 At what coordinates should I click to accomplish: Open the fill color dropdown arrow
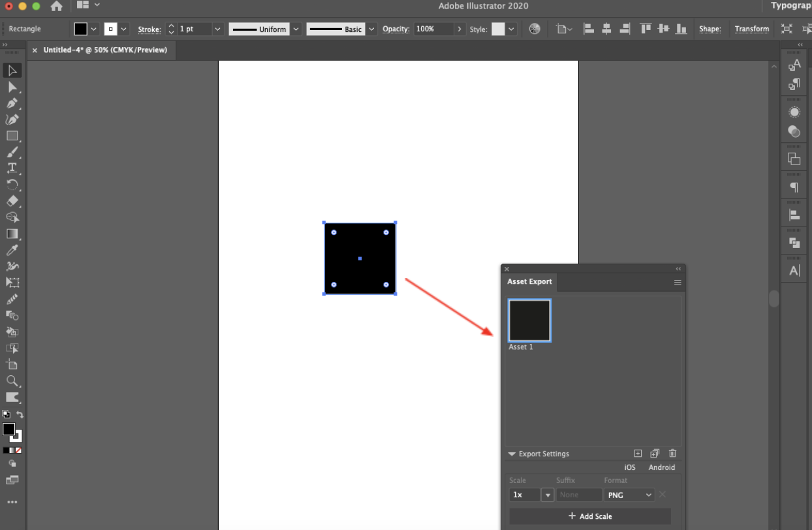pyautogui.click(x=94, y=29)
